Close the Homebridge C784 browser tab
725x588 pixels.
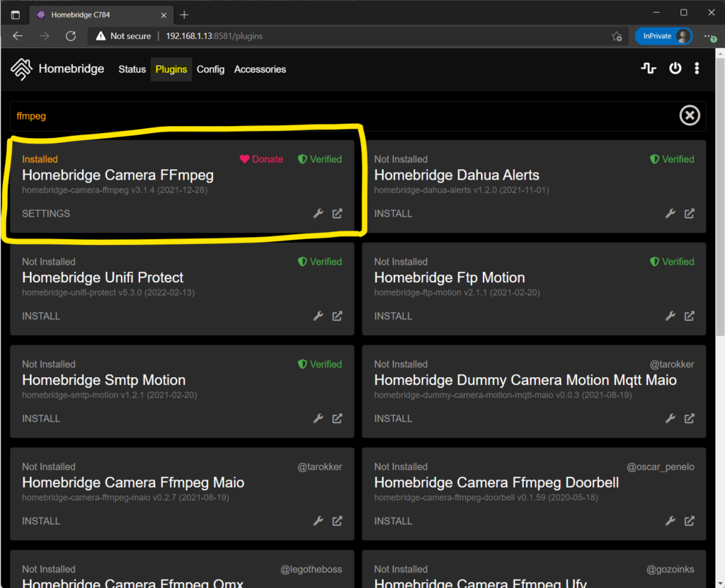[164, 16]
